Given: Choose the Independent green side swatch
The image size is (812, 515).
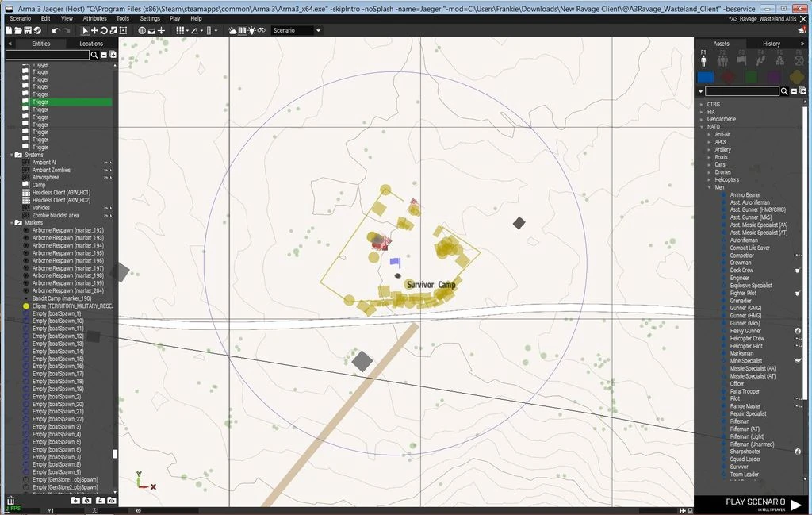Looking at the screenshot, I should pyautogui.click(x=751, y=77).
